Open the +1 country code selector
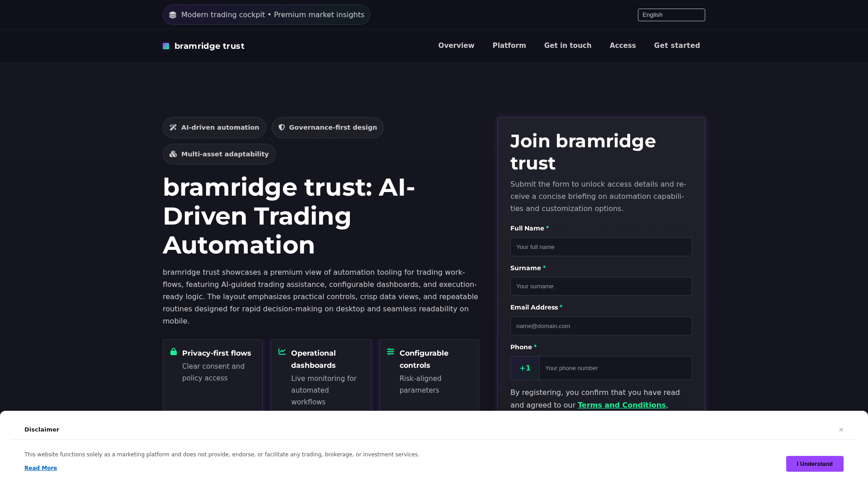The image size is (868, 488). click(525, 368)
